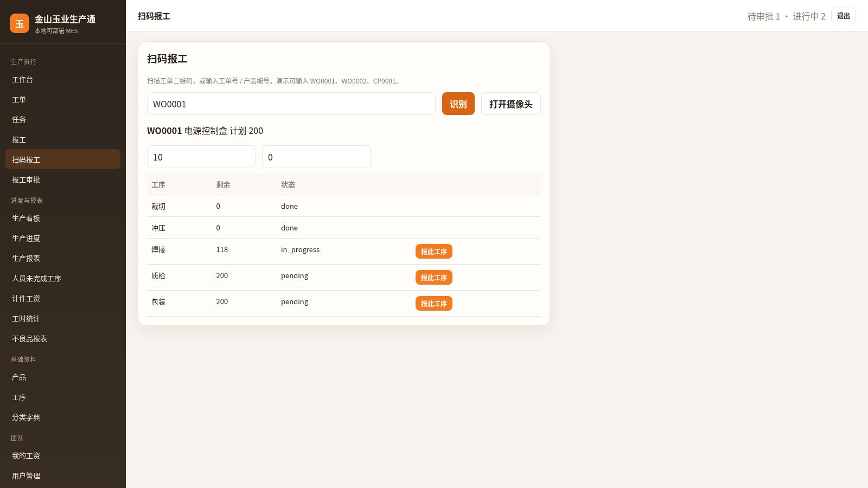Click 报此工序 for 包装 row

point(434,304)
